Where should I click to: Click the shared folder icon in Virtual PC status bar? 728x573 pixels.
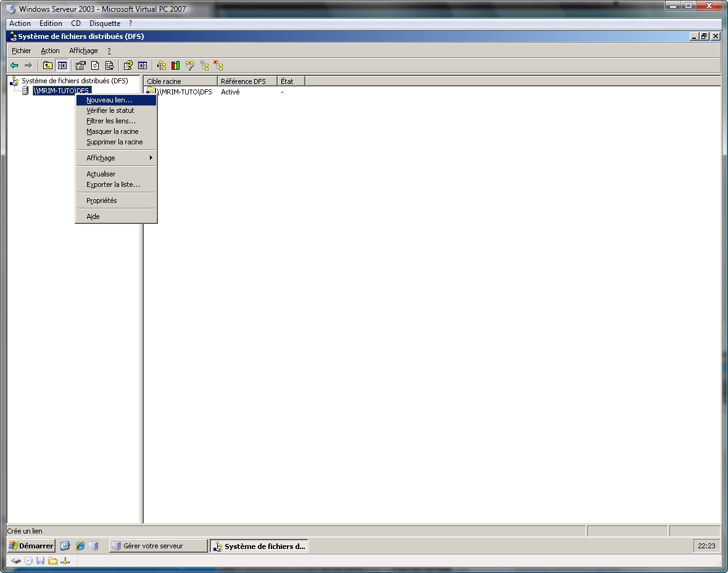coord(53,561)
